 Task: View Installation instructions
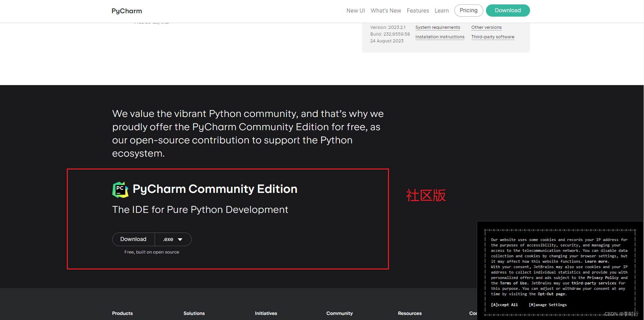coord(440,37)
